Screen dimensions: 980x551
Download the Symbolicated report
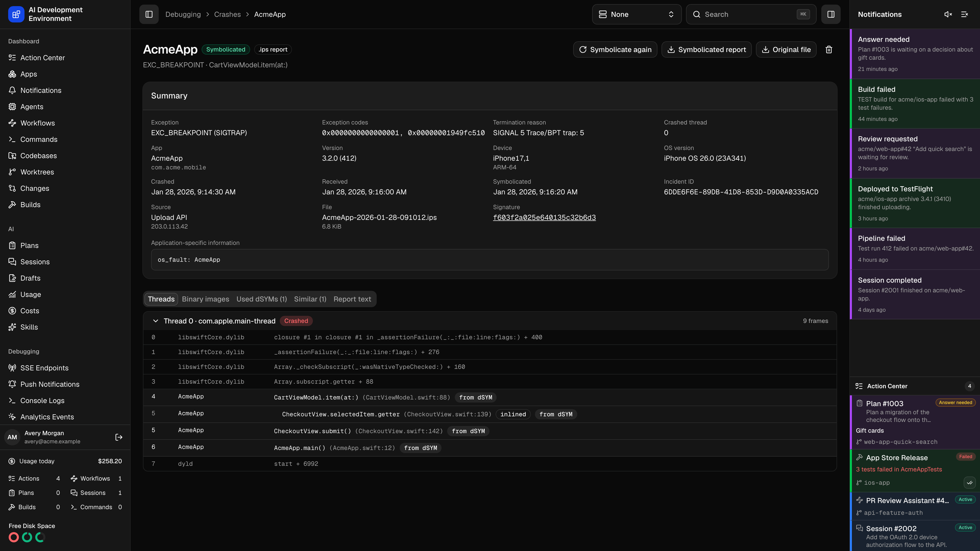706,49
